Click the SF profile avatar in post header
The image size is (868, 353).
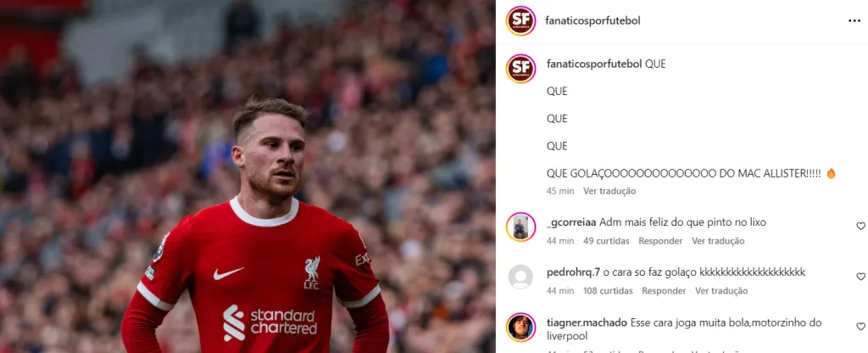[521, 21]
